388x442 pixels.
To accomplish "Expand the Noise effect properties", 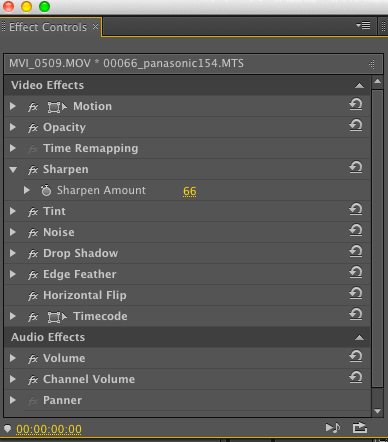I will [x=13, y=232].
